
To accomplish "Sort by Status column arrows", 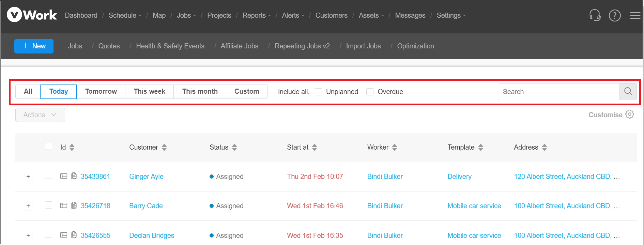I will pos(234,147).
